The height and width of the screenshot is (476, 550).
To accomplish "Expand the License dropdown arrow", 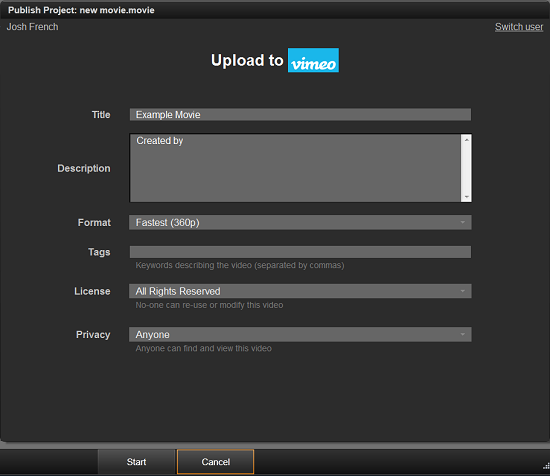I will tap(463, 291).
